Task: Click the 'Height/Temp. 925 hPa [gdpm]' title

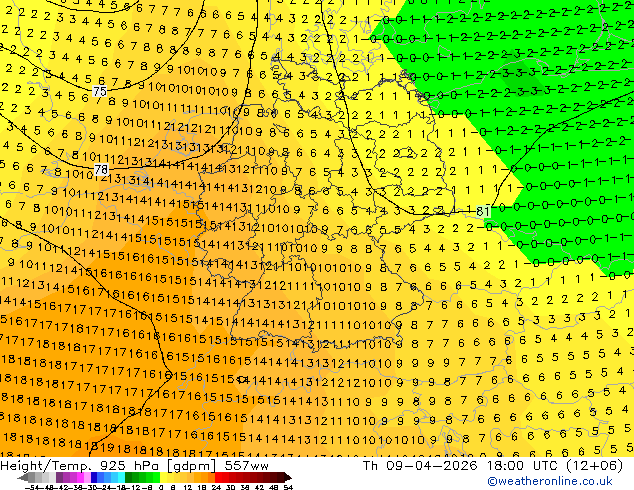Action: [x=108, y=466]
